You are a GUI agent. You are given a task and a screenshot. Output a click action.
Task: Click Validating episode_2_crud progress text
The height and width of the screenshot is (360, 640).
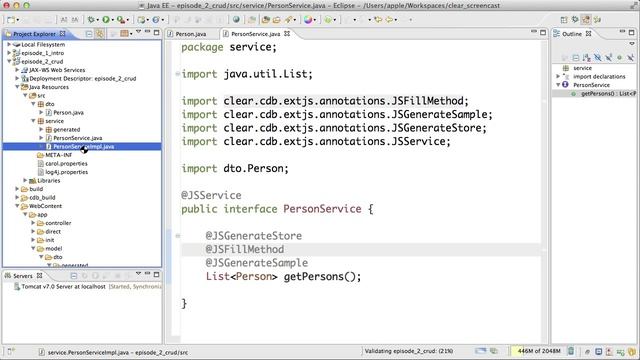click(409, 351)
